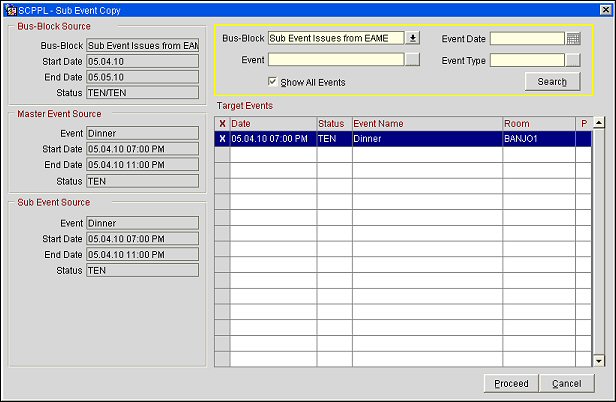
Task: Click the Event Name column header
Action: pos(426,123)
